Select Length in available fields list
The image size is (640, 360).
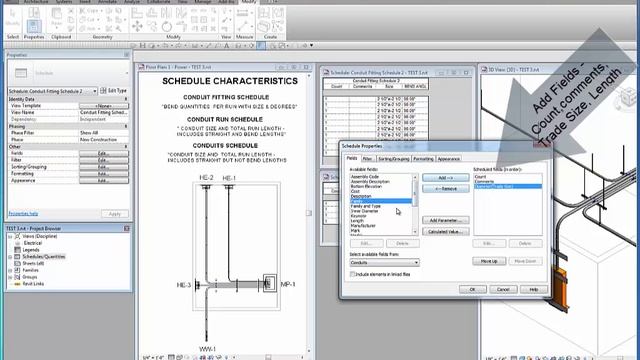tap(357, 221)
